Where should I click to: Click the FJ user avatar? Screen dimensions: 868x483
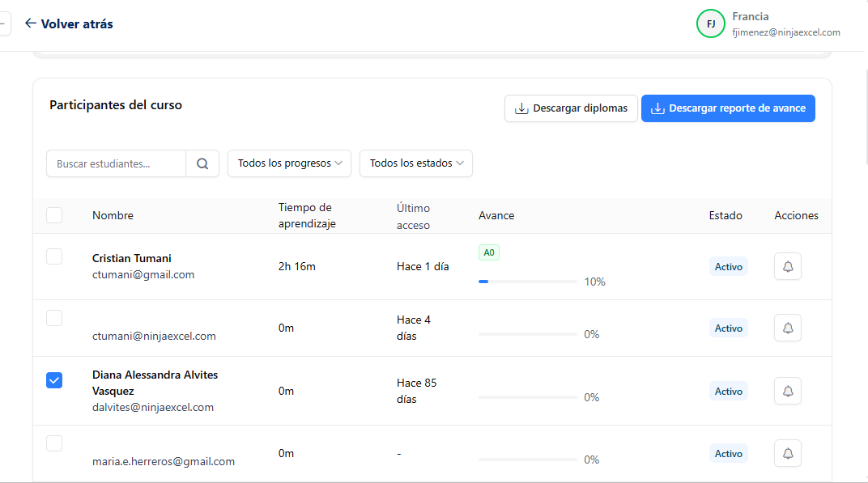point(710,23)
